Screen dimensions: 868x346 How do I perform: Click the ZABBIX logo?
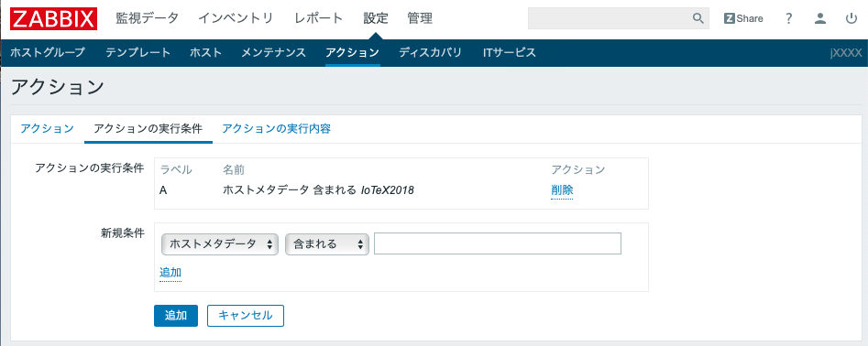point(54,19)
